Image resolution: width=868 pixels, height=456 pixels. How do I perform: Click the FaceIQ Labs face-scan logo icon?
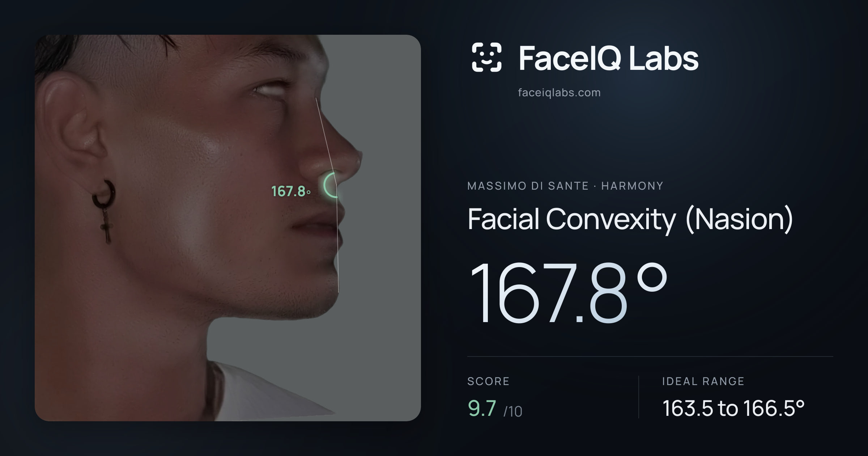(x=486, y=57)
